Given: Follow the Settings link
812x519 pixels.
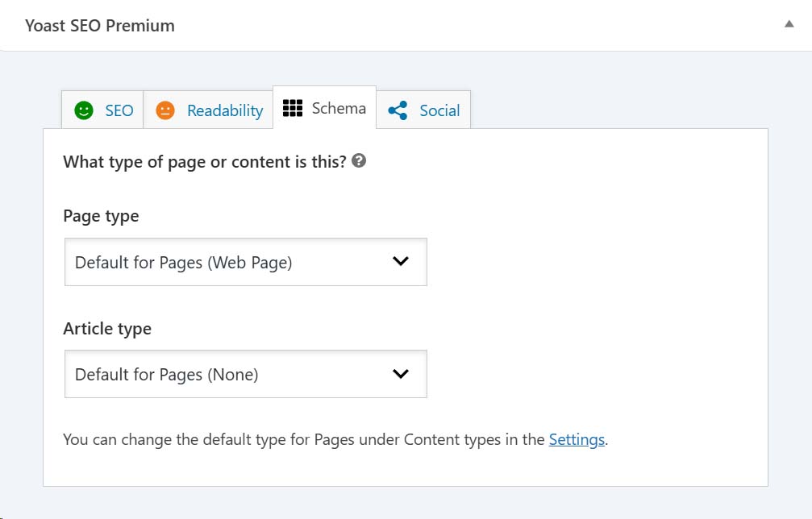Looking at the screenshot, I should tap(577, 439).
